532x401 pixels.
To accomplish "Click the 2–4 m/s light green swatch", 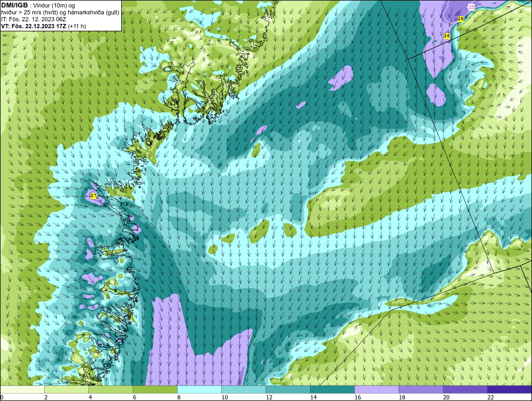I will click(66, 389).
